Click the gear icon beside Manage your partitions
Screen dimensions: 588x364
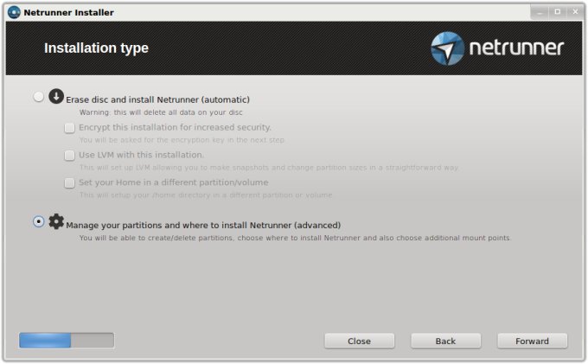pyautogui.click(x=56, y=221)
